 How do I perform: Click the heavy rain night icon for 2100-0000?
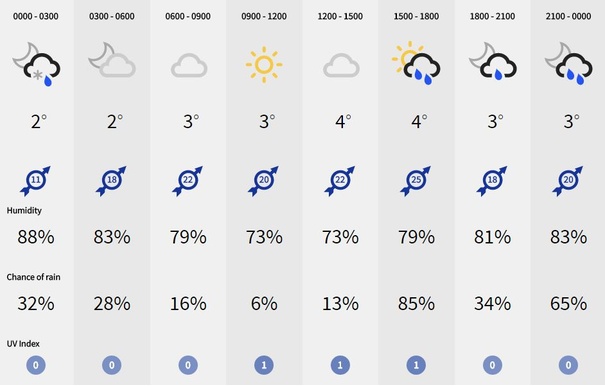(x=568, y=64)
